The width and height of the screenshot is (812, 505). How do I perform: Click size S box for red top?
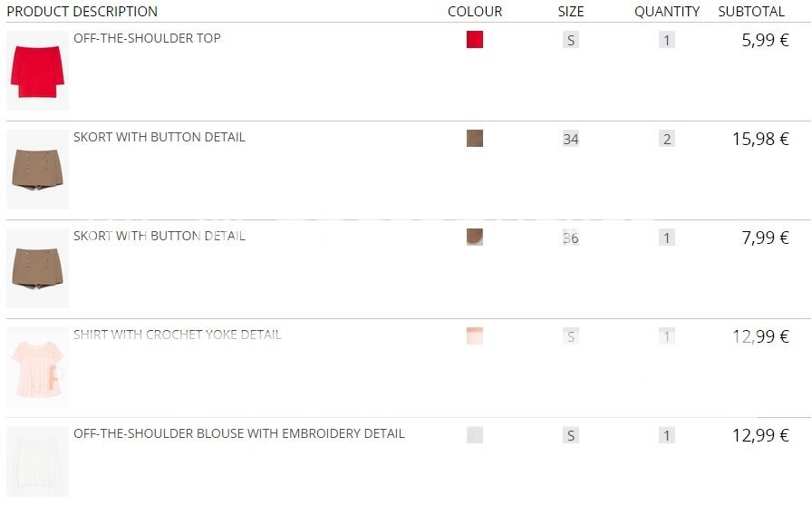click(x=570, y=40)
